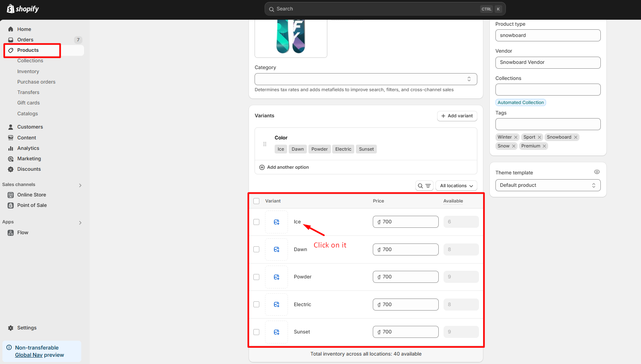Click the Shopify logo icon
The width and height of the screenshot is (641, 364).
(x=11, y=9)
